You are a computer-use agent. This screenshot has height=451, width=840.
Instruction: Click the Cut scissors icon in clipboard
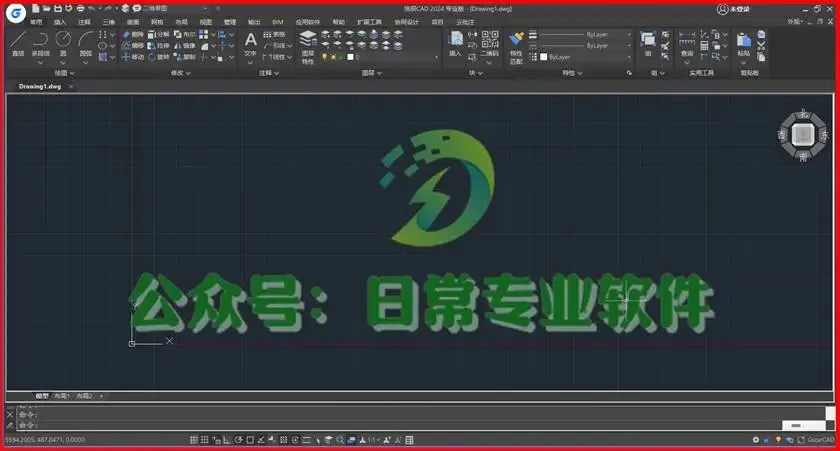pyautogui.click(x=761, y=46)
